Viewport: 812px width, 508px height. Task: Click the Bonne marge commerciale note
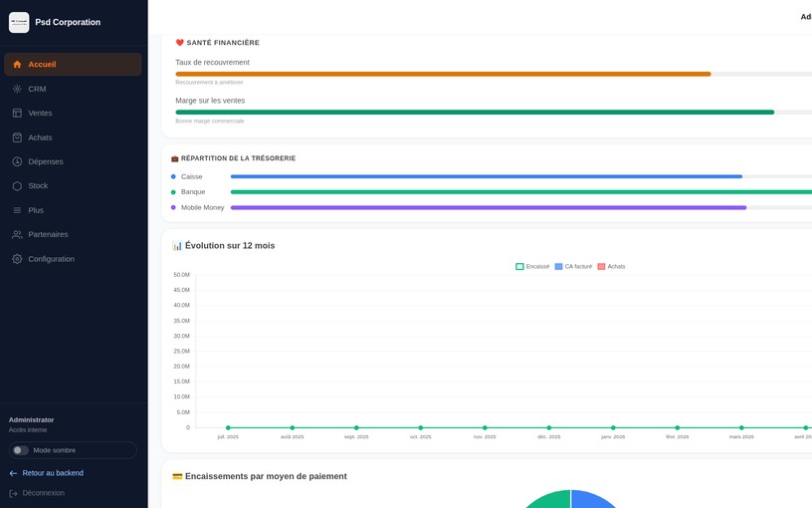click(x=210, y=122)
